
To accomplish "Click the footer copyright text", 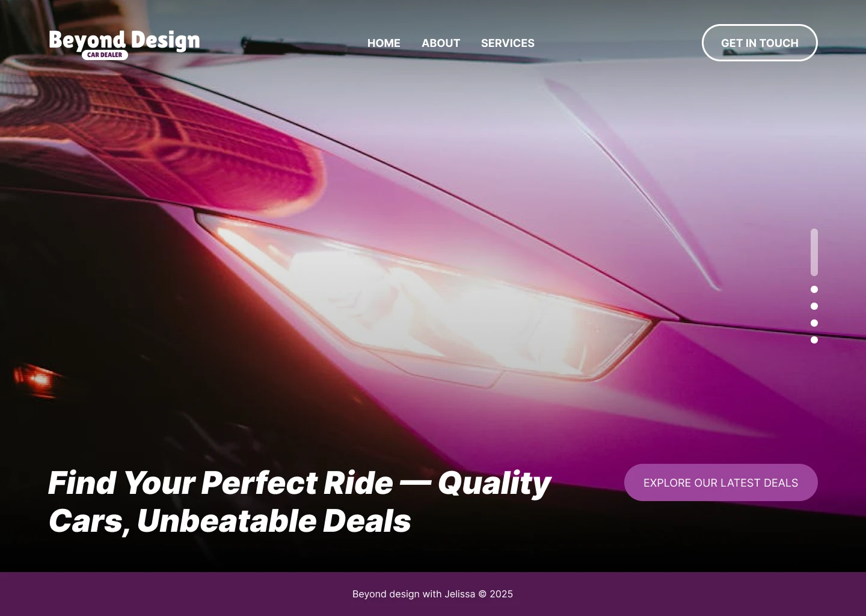I will tap(432, 594).
